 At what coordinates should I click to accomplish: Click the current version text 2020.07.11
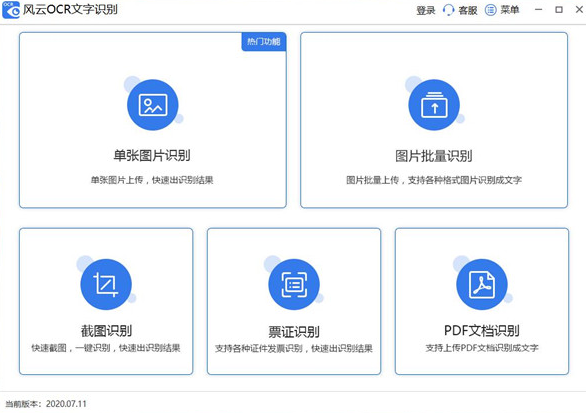pos(66,404)
